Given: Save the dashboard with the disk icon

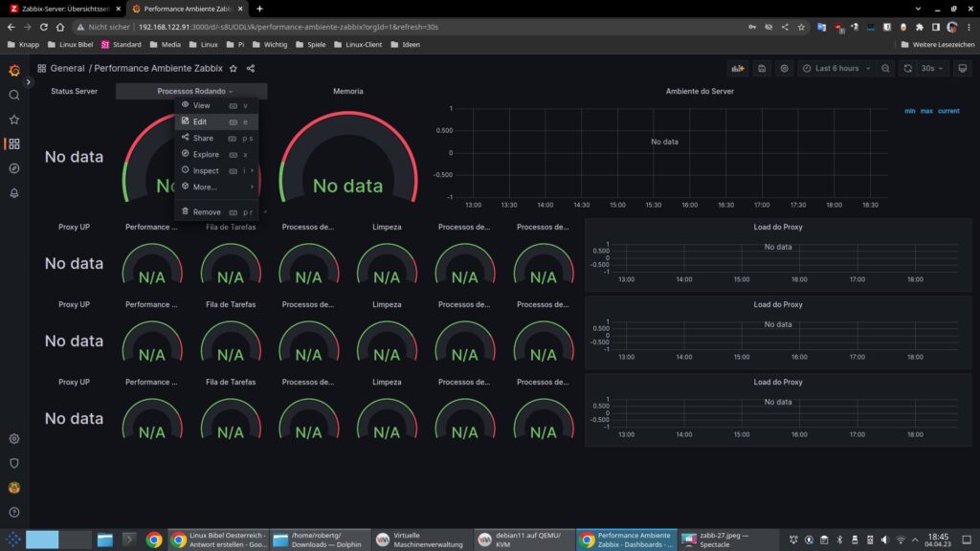Looking at the screenshot, I should tap(761, 68).
